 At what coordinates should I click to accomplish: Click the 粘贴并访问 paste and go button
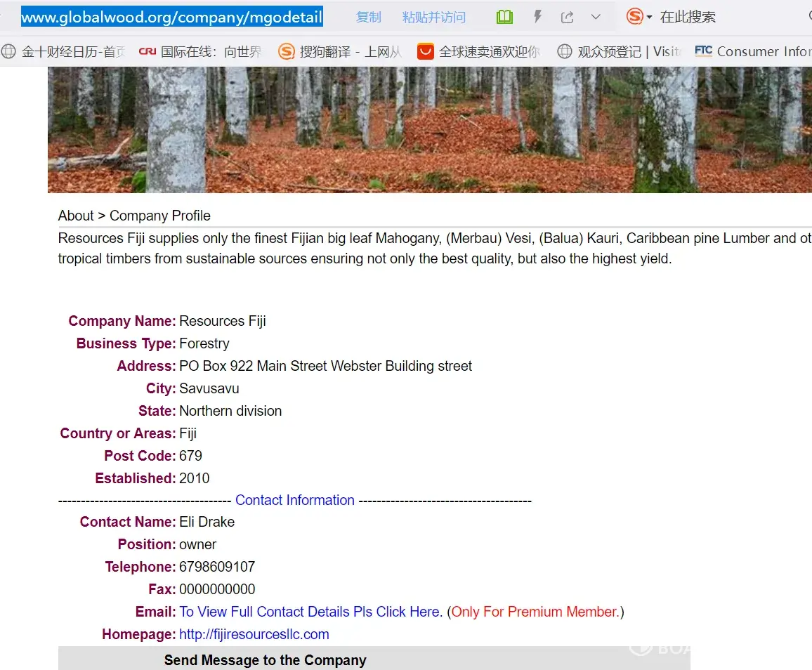pyautogui.click(x=433, y=18)
